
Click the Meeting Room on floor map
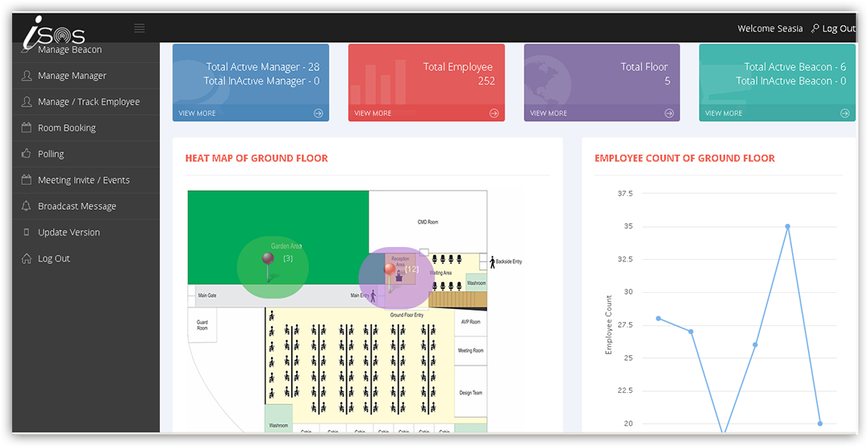coord(470,350)
